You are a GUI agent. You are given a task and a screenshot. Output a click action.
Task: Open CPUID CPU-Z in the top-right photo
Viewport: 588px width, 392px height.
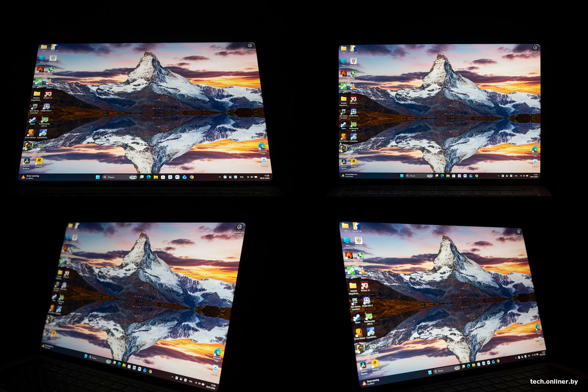(x=353, y=111)
